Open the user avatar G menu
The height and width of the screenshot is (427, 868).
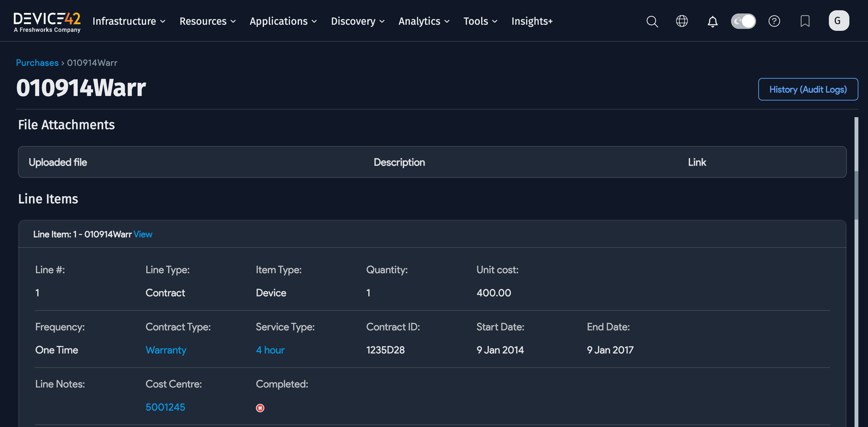tap(838, 21)
